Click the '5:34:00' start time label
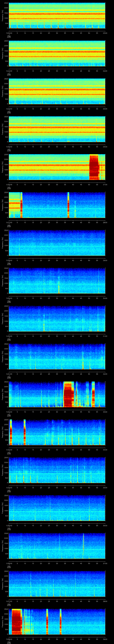The width and height of the screenshot is (114, 644). [9, 488]
